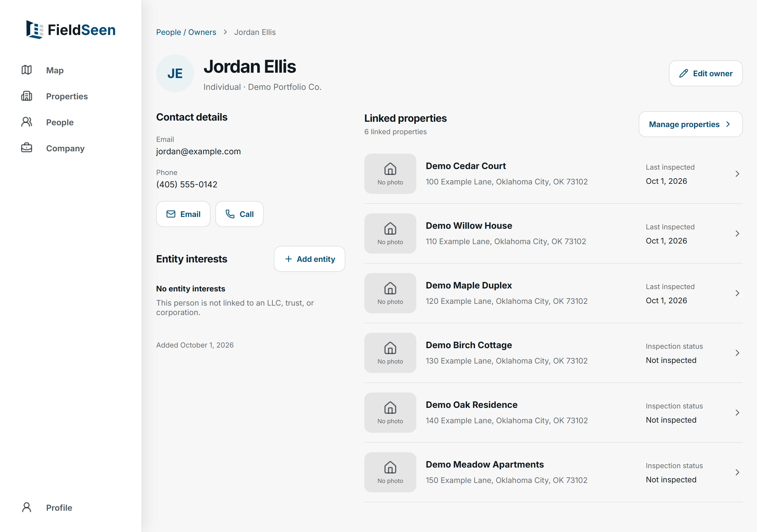Open the Company briefcase icon
The height and width of the screenshot is (532, 757).
[x=27, y=148]
